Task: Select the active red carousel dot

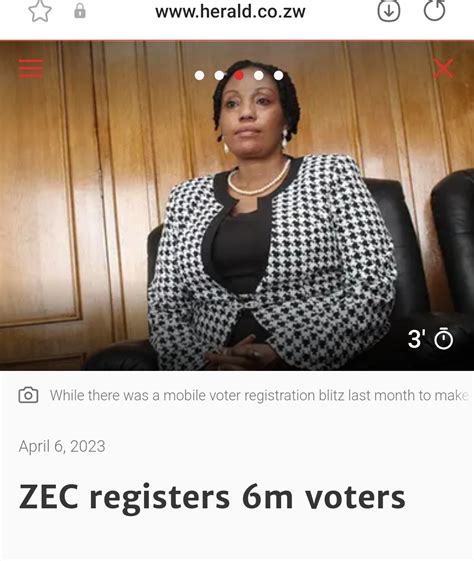Action: [x=239, y=75]
